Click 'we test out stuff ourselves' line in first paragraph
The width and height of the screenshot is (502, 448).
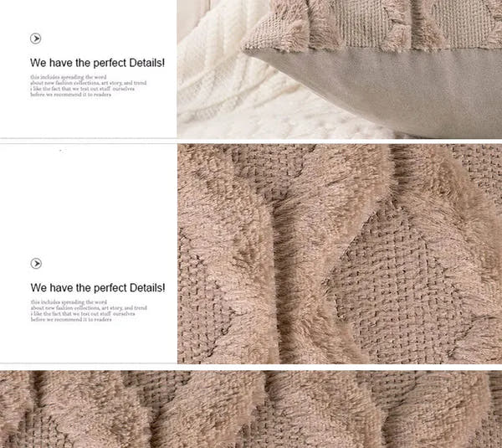(83, 89)
